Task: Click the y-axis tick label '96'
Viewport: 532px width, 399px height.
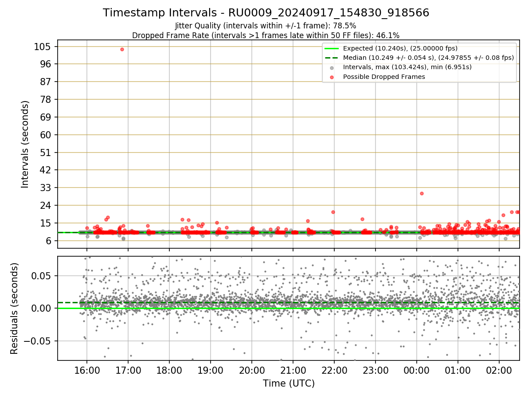Action: coord(45,64)
